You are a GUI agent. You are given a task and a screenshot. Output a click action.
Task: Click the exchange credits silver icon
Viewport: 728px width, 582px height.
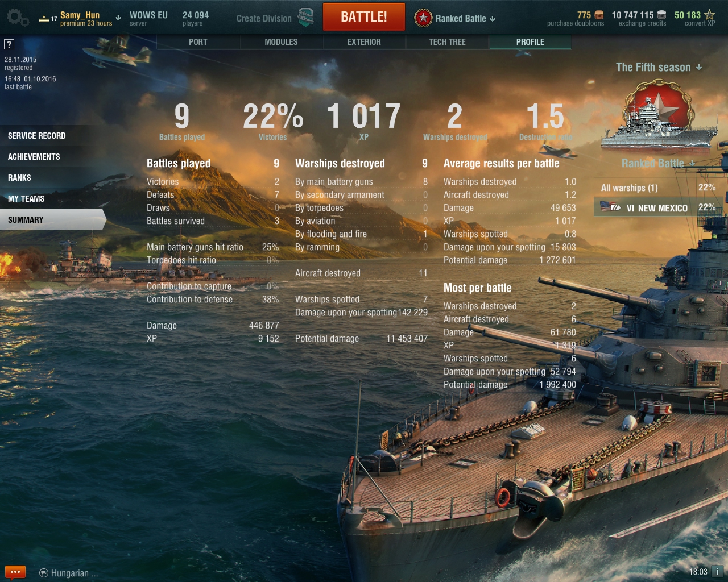point(661,15)
